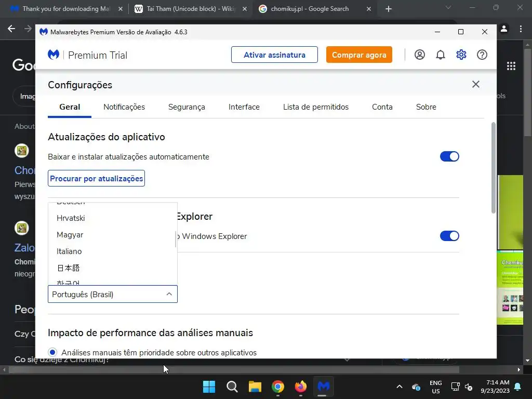Open a new browser tab with plus

(389, 9)
